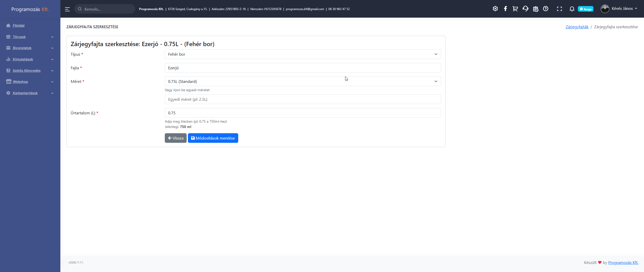Open the notifications bell
Image resolution: width=644 pixels, height=272 pixels.
pos(572,9)
